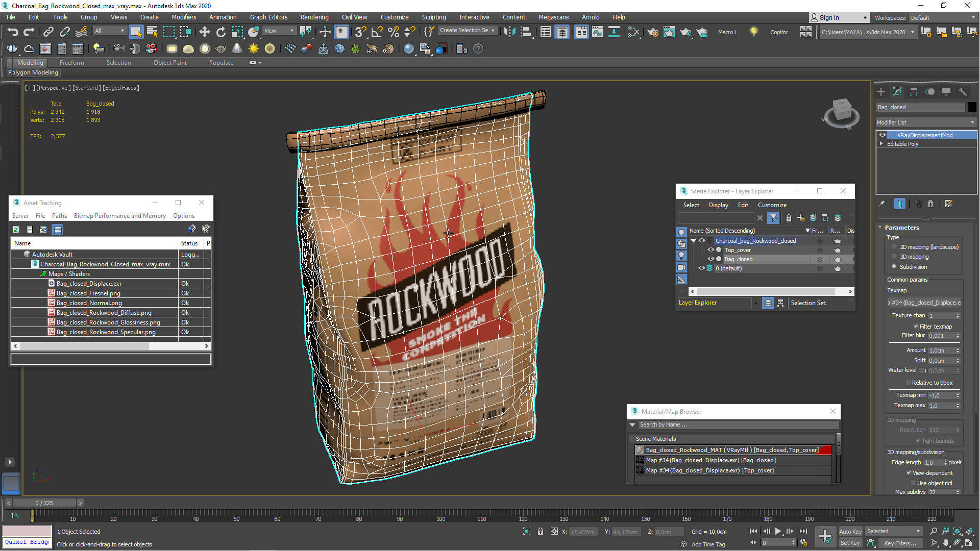
Task: Click Table View icon in Asset Tracking
Action: click(x=58, y=230)
